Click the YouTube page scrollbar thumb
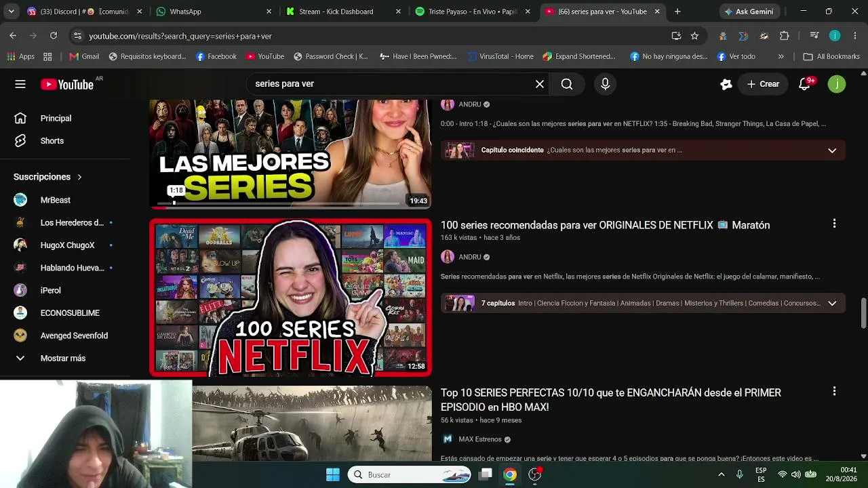Viewport: 868px width, 488px height. click(x=863, y=313)
